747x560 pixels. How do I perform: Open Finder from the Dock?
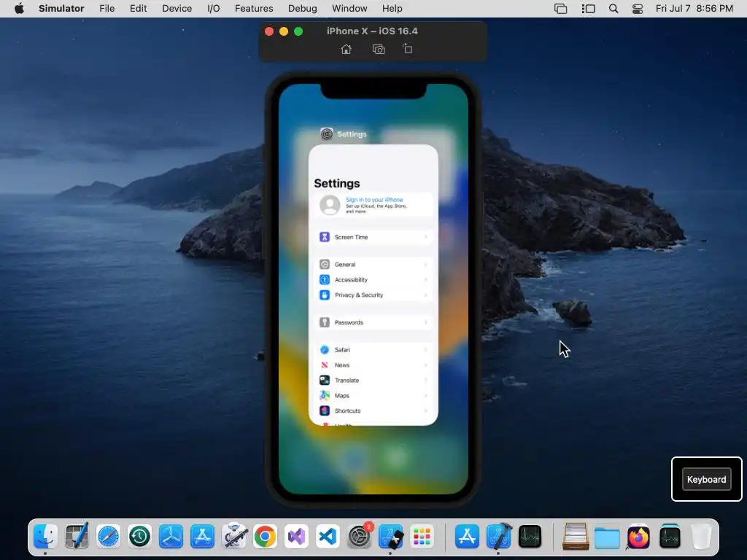(45, 537)
